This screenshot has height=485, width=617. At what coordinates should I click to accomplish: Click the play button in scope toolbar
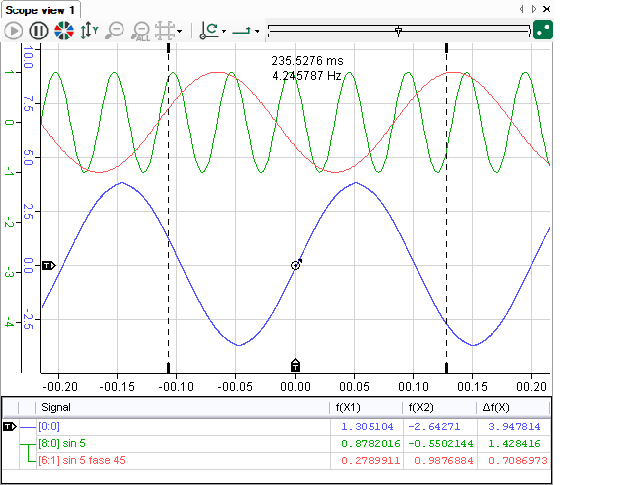(x=14, y=30)
